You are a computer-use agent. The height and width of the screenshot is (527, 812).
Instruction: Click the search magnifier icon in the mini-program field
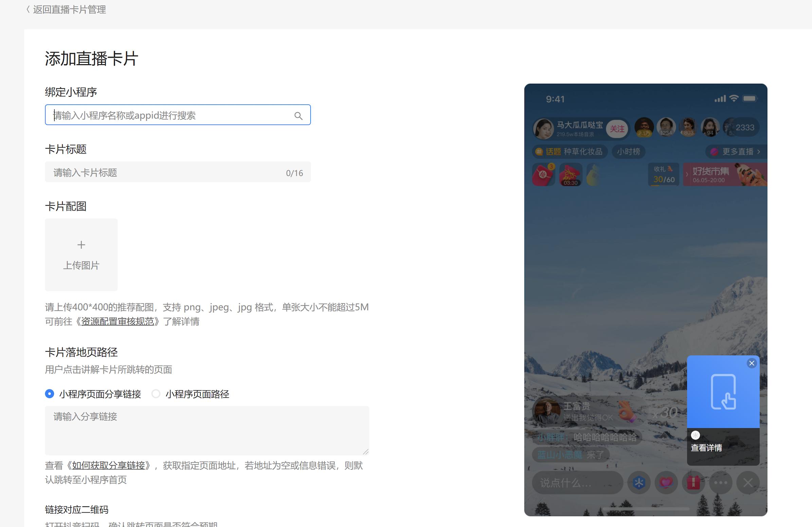[x=298, y=116]
